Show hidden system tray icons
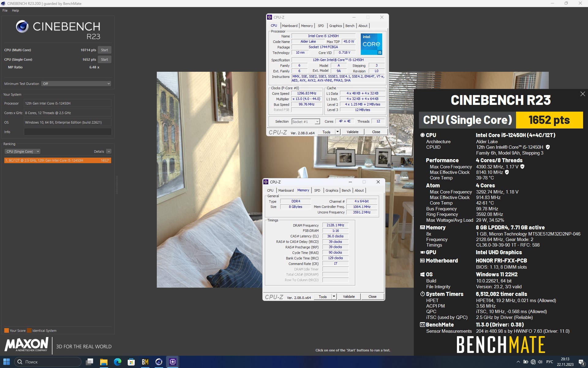 [x=518, y=362]
